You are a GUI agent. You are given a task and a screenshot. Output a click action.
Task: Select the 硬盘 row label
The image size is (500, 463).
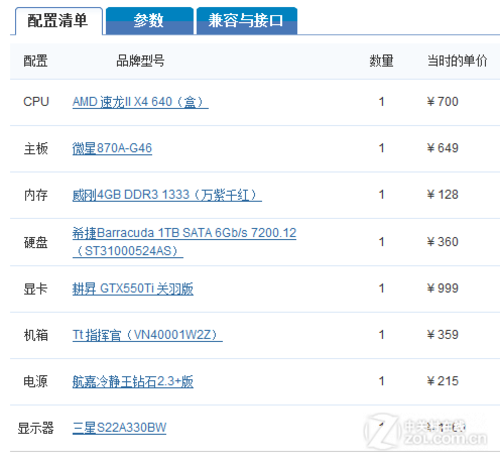(x=36, y=242)
